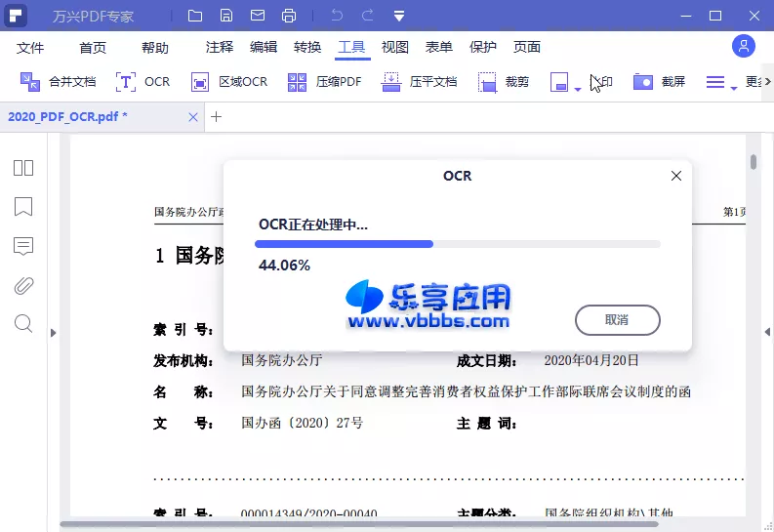Start the OCR tool in toolbar
This screenshot has width=774, height=532.
coord(143,81)
